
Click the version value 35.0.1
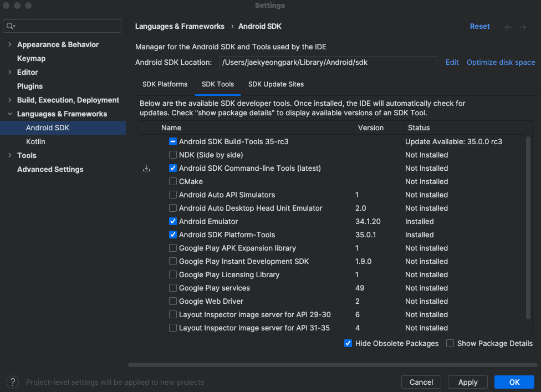tap(366, 235)
